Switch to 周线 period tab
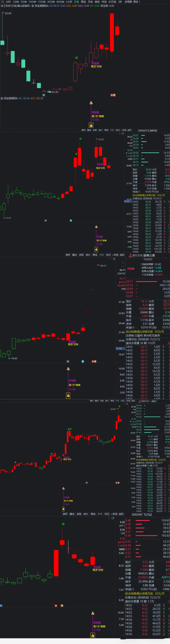170x644 pixels. [x=83, y=2]
